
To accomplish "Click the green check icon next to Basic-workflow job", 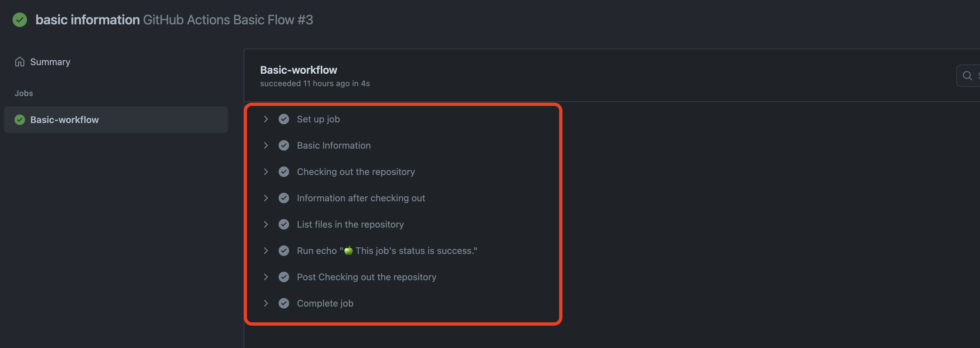I will coord(19,120).
